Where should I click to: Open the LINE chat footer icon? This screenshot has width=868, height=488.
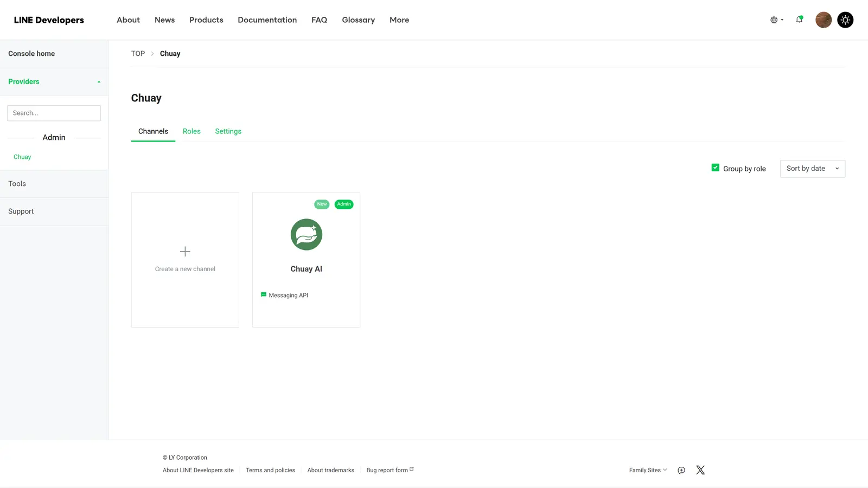tap(681, 470)
